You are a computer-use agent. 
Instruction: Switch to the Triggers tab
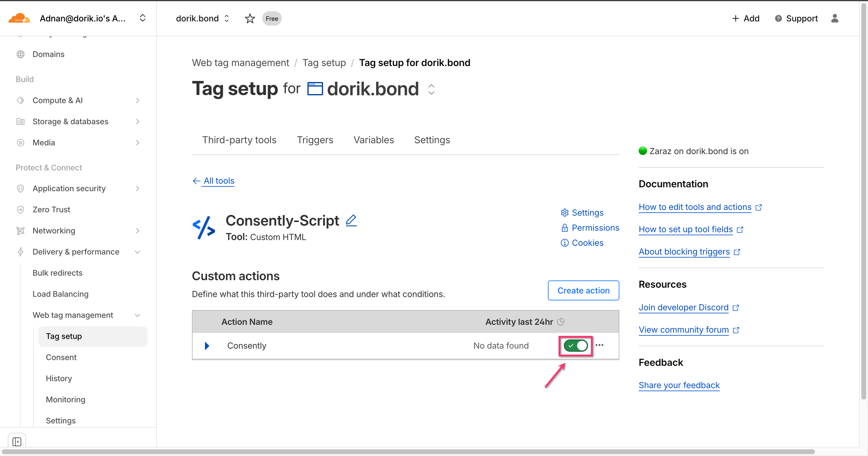tap(315, 140)
